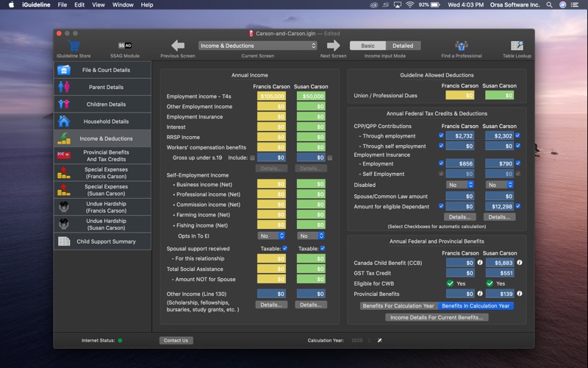Image resolution: width=588 pixels, height=368 pixels.
Task: Go to Previous Screen arrow
Action: pos(178,46)
